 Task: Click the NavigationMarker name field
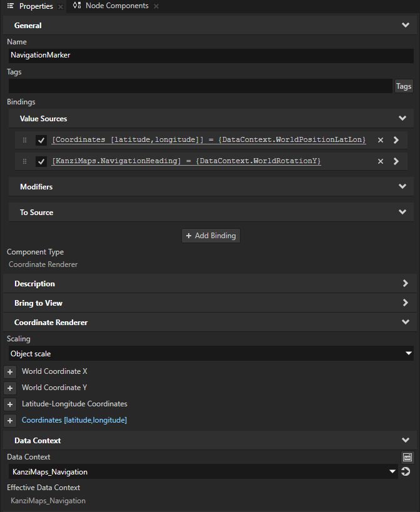(209, 55)
